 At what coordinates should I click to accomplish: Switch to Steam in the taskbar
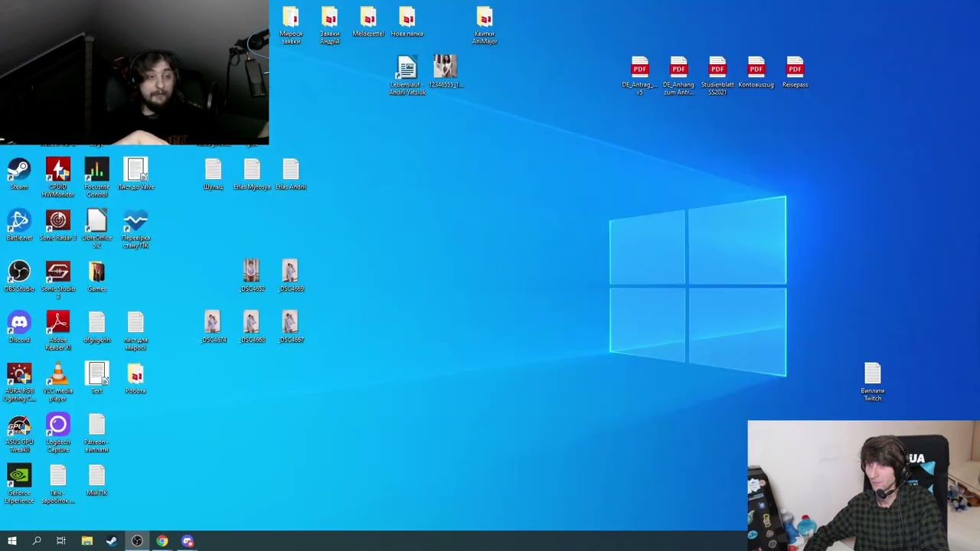pyautogui.click(x=112, y=541)
